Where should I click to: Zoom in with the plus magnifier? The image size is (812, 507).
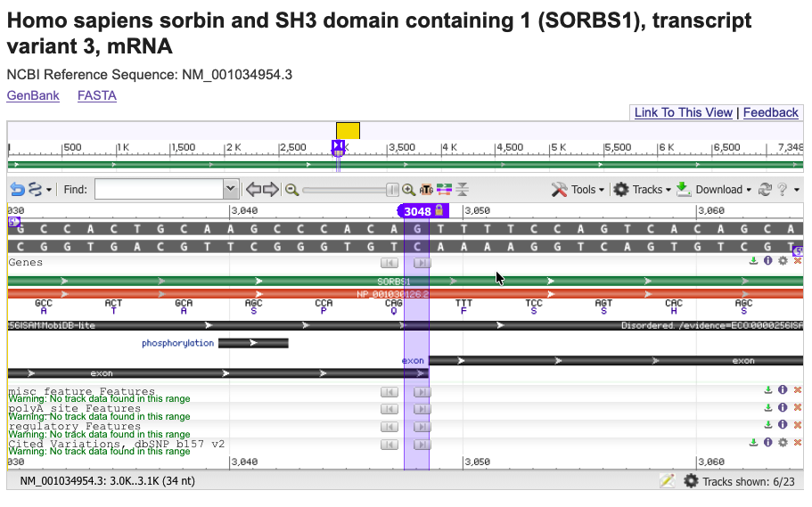point(408,190)
